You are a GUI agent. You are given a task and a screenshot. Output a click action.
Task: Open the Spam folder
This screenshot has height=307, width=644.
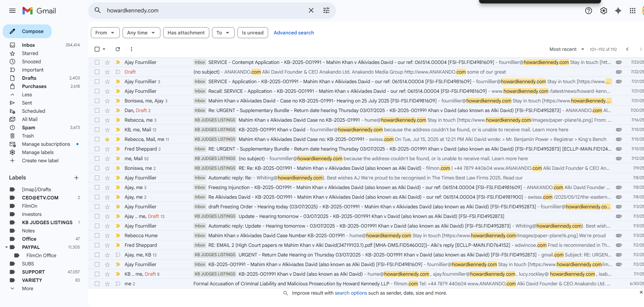(29, 128)
